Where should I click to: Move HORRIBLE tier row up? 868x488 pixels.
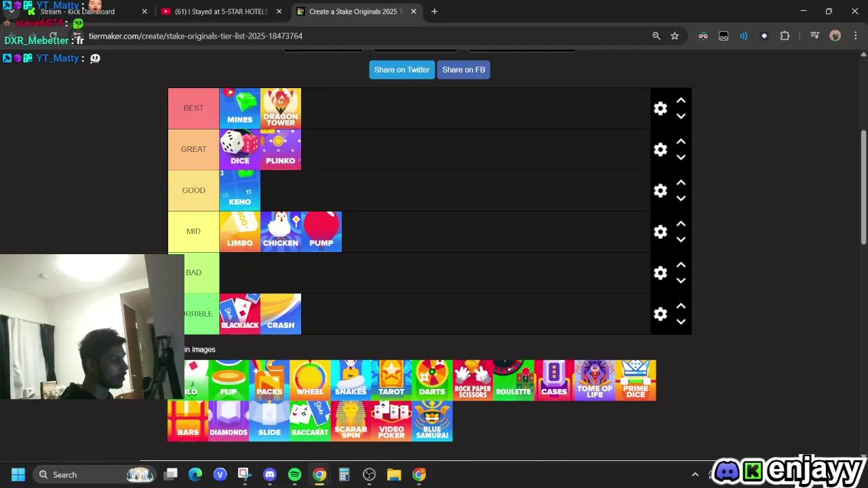[x=681, y=306]
